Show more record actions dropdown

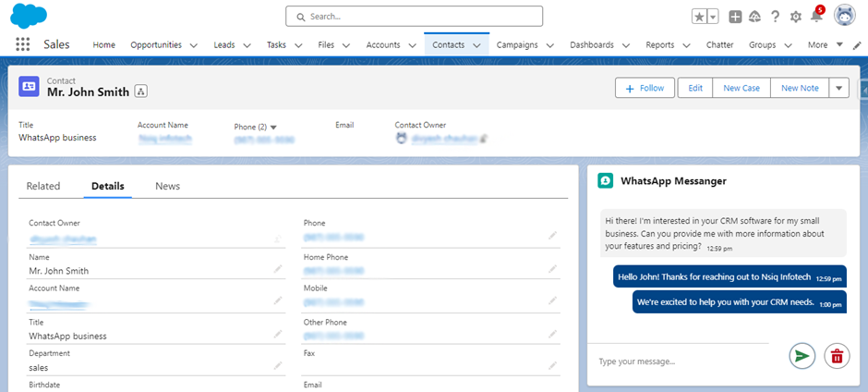click(839, 88)
